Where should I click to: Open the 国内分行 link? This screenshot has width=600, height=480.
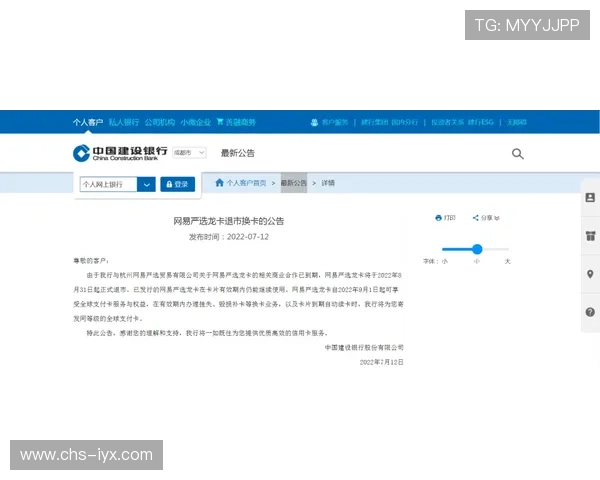(404, 122)
